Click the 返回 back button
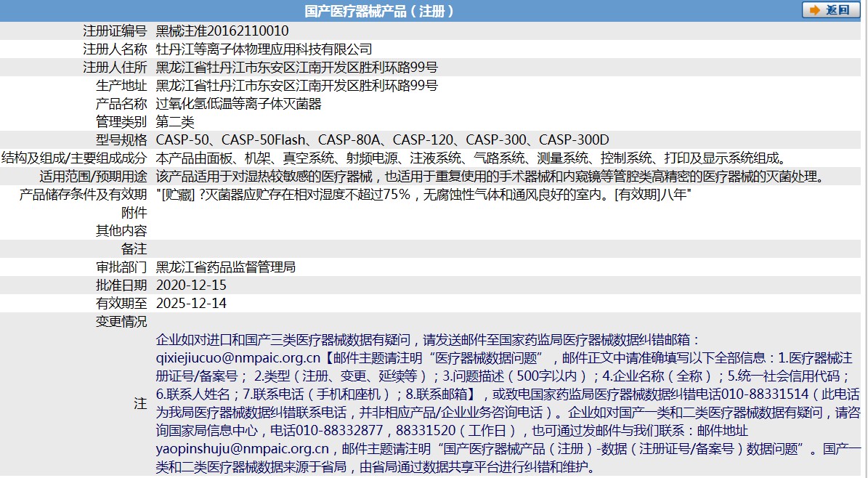This screenshot has height=478, width=868. (831, 10)
